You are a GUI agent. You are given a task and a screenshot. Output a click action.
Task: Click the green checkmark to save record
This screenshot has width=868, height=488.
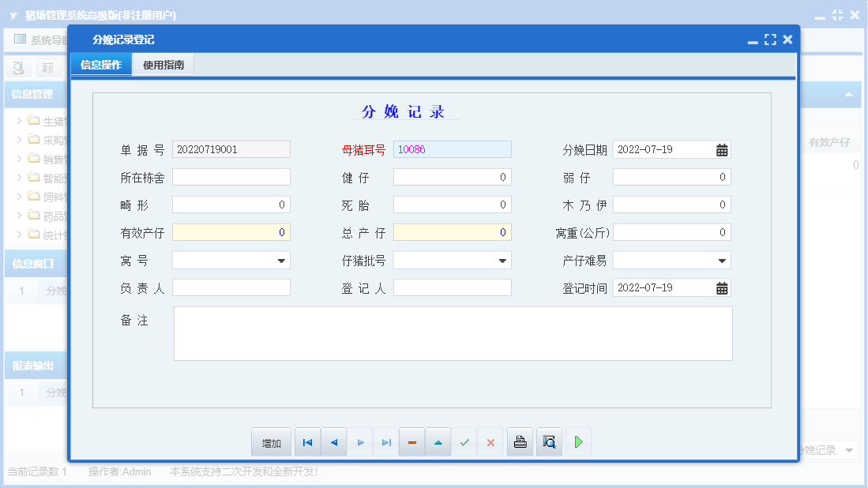click(x=464, y=441)
